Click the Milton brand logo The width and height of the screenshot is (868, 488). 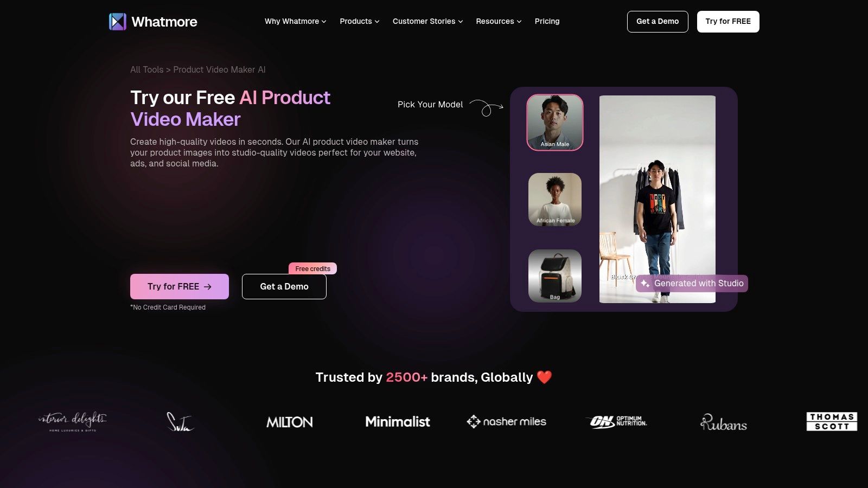(x=290, y=422)
